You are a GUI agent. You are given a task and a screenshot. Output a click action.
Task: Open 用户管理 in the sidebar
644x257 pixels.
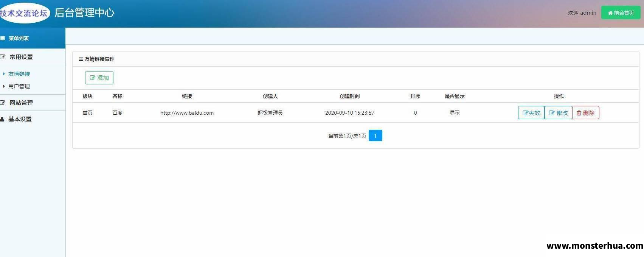(19, 86)
